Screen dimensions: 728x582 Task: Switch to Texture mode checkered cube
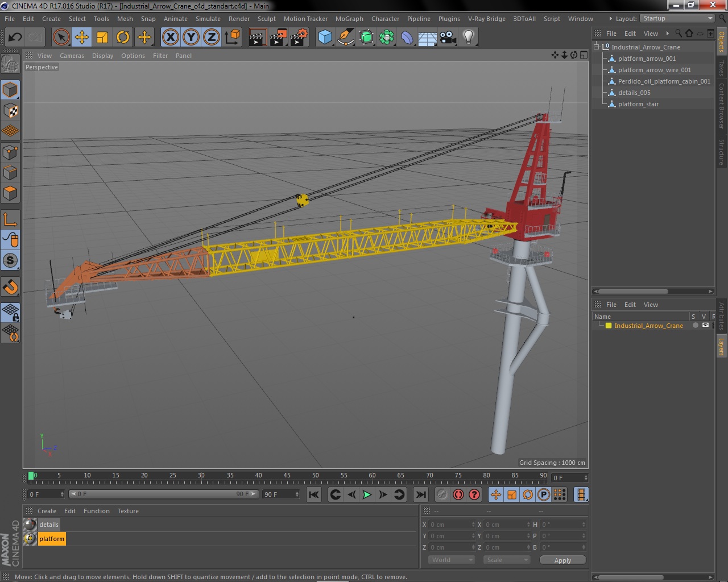(x=10, y=111)
